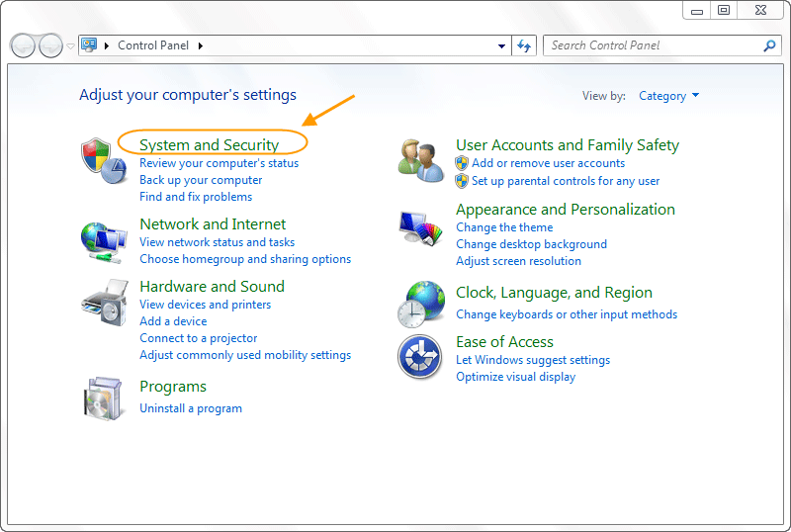The height and width of the screenshot is (532, 791).
Task: Click the Back navigation arrow button
Action: (23, 45)
